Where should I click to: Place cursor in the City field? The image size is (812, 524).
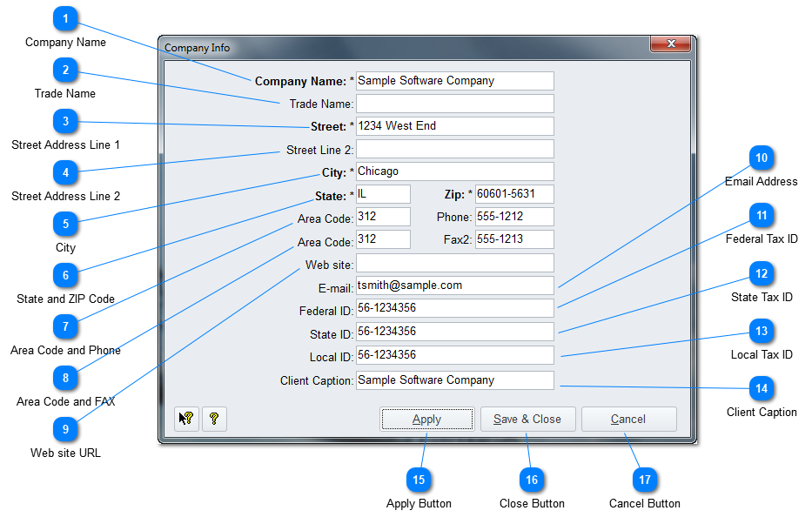click(454, 171)
